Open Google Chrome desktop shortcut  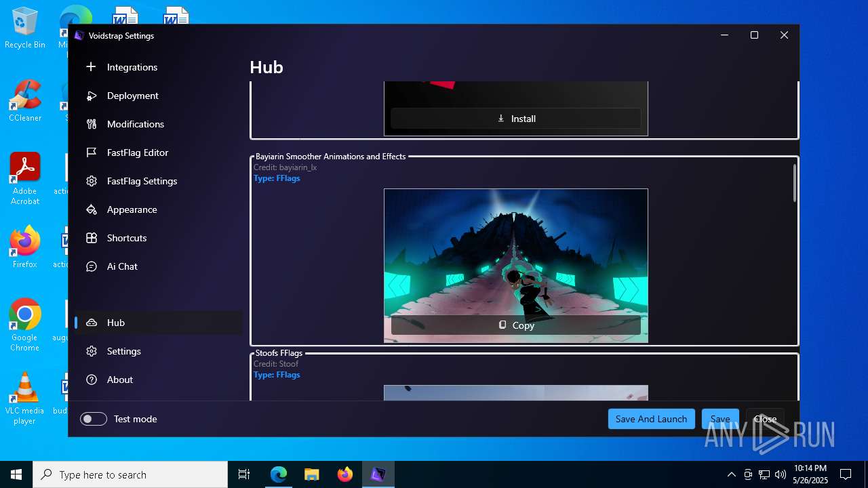tap(24, 325)
